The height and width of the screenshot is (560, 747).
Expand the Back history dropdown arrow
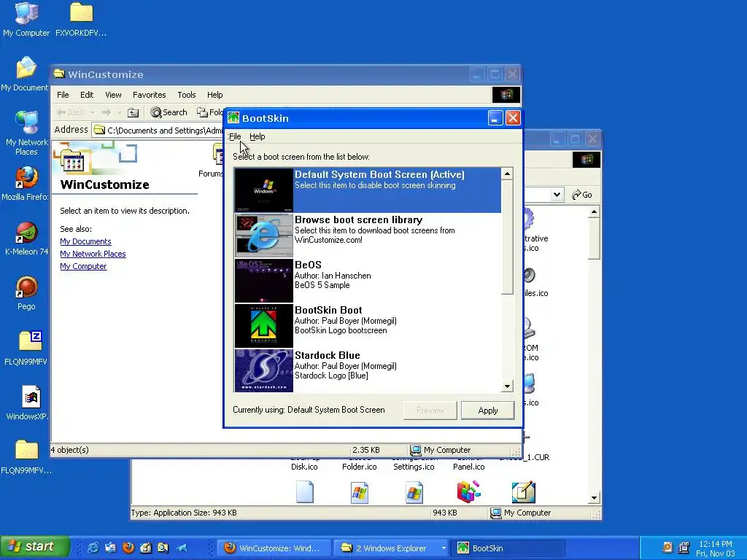click(93, 112)
